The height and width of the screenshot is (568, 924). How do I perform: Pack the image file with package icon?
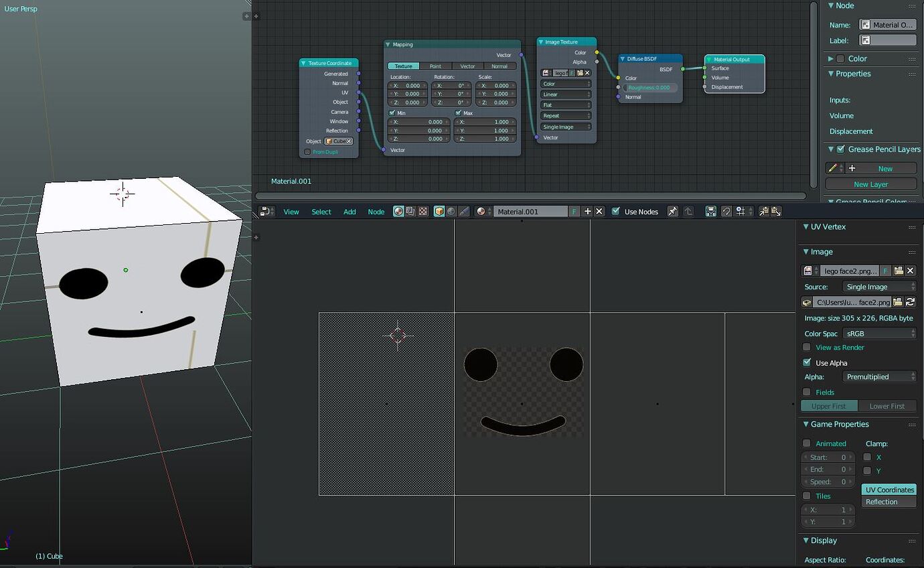point(807,302)
